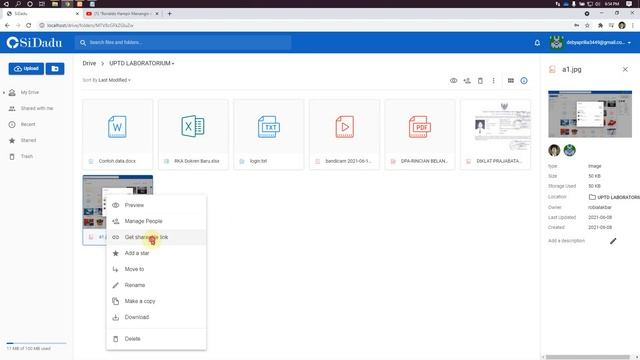The height and width of the screenshot is (360, 640).
Task: Select the DPA-RINCIAN BELAN PDF file
Action: (x=420, y=134)
